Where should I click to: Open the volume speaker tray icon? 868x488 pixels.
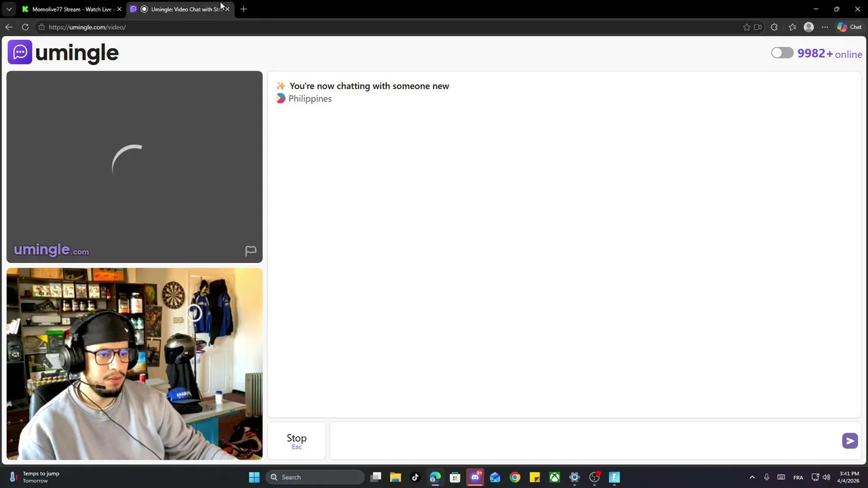coord(826,477)
